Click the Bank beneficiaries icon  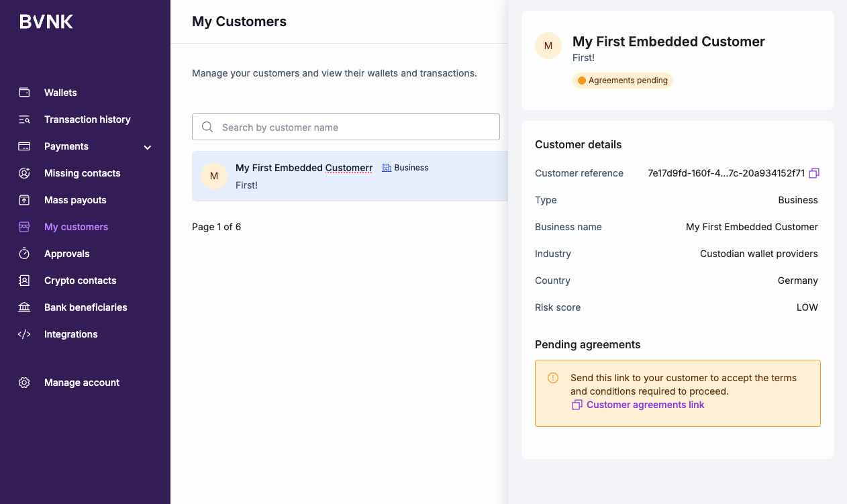(x=24, y=307)
